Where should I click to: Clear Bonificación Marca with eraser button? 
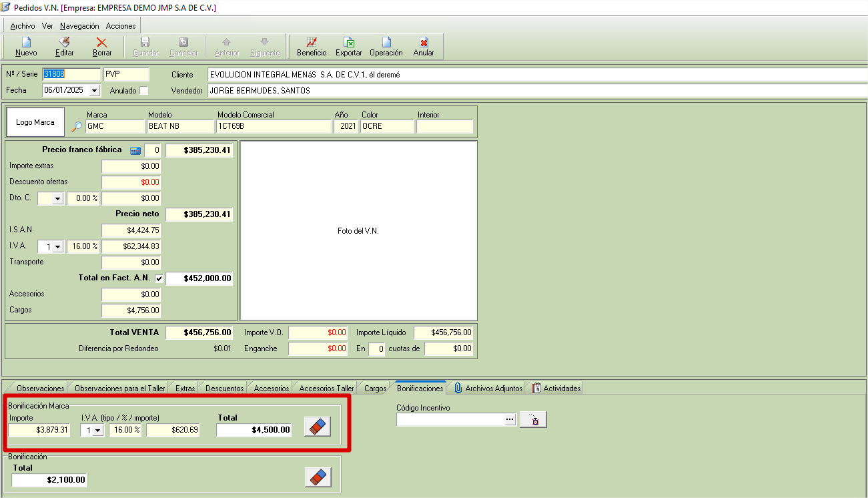tap(318, 427)
